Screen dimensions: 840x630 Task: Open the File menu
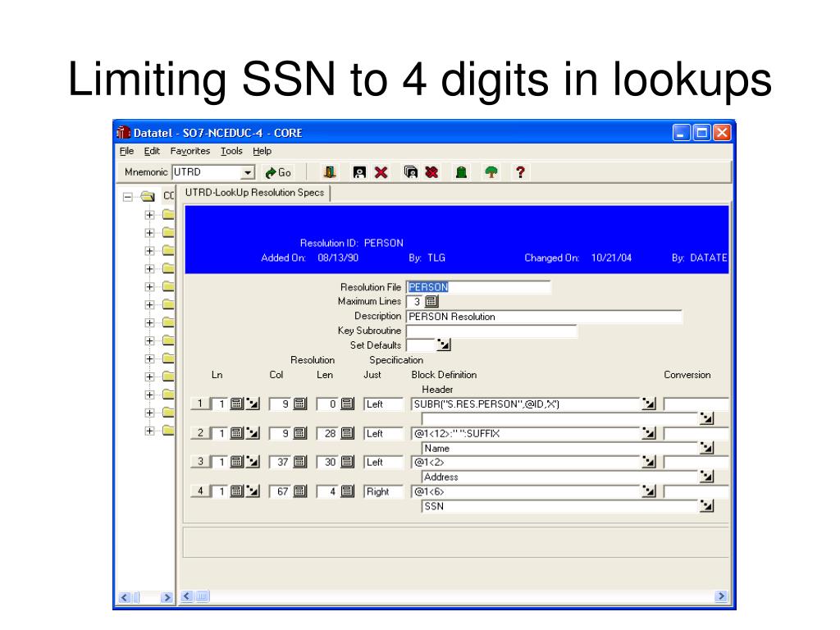pos(126,151)
